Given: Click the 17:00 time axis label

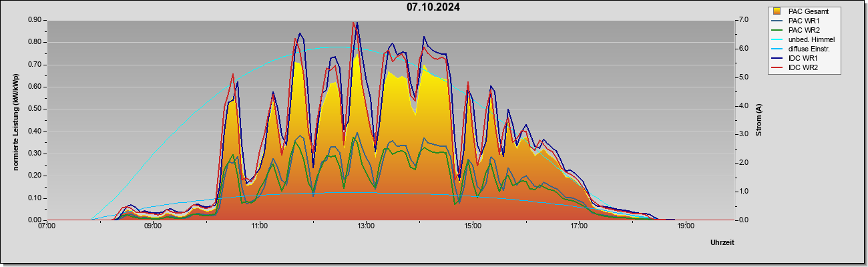Looking at the screenshot, I should pos(580,226).
